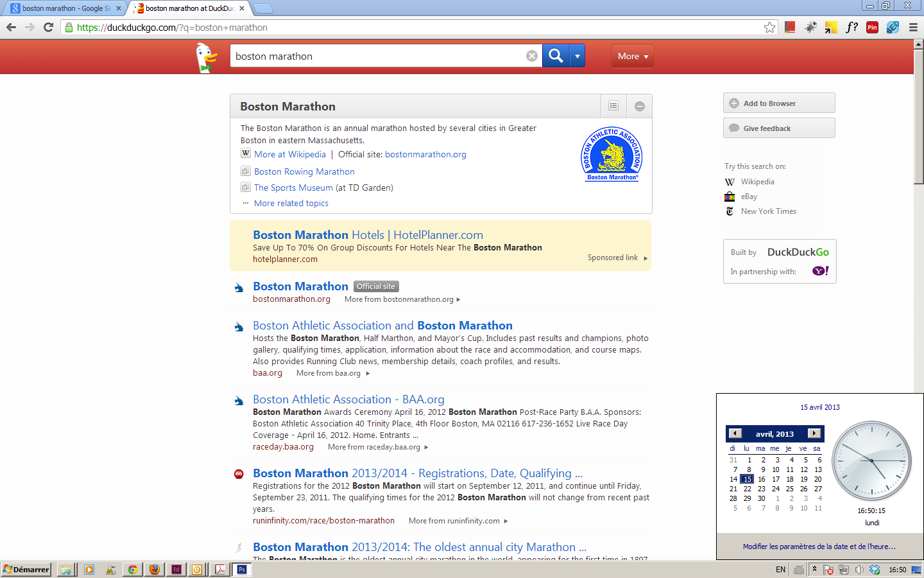
Task: Click the bug extension icon
Action: point(811,27)
